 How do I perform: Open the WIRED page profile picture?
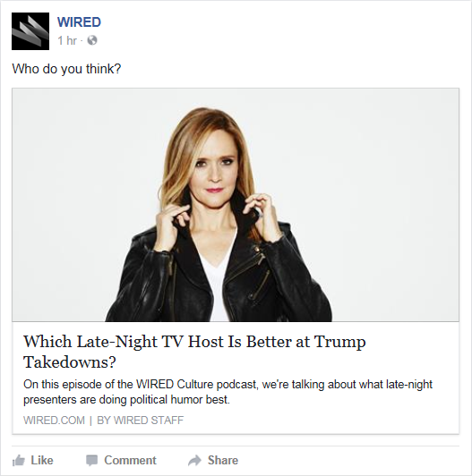[30, 31]
